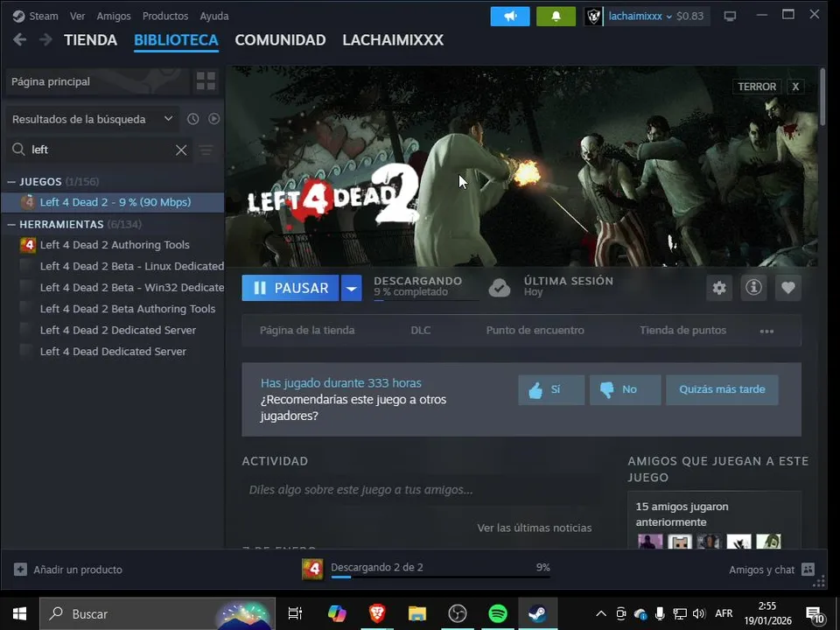Click the Steam logo icon in menu bar

[18, 16]
